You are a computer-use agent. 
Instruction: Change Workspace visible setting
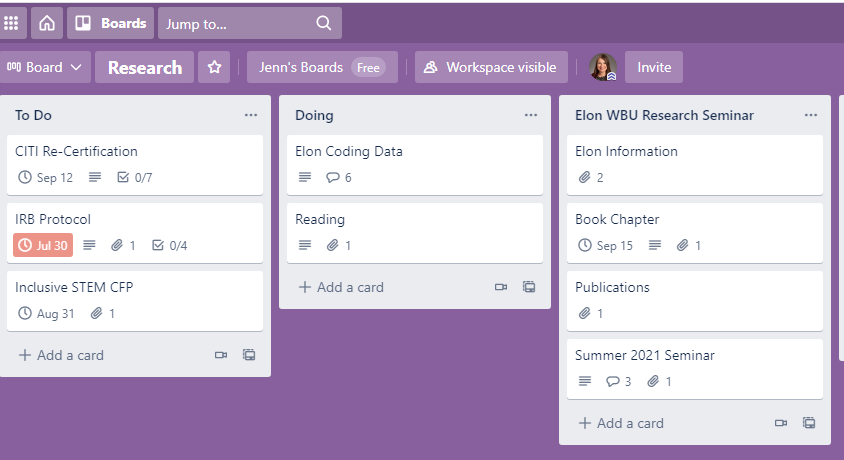coord(491,67)
